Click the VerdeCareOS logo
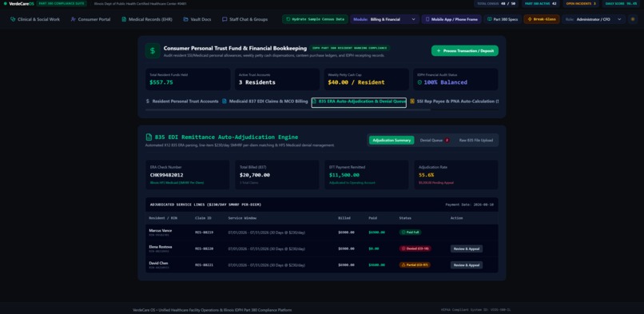The height and width of the screenshot is (314, 644). [x=18, y=4]
